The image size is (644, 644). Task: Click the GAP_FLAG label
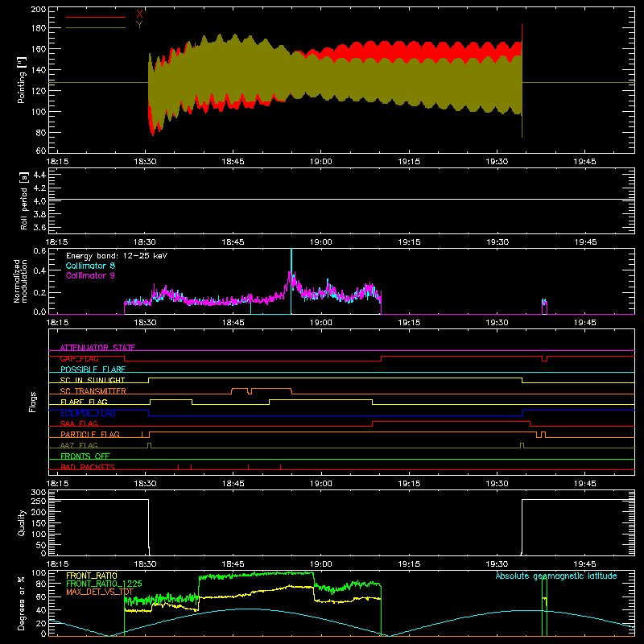click(x=79, y=358)
